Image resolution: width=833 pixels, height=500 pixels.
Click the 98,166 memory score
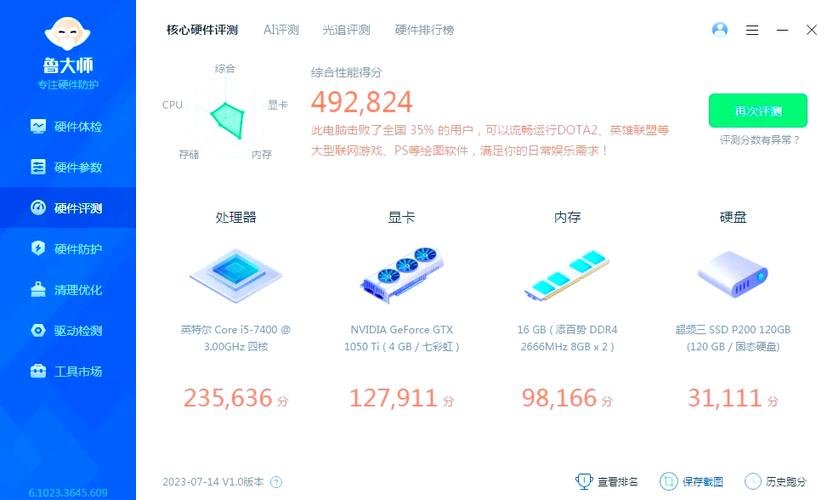click(x=567, y=398)
